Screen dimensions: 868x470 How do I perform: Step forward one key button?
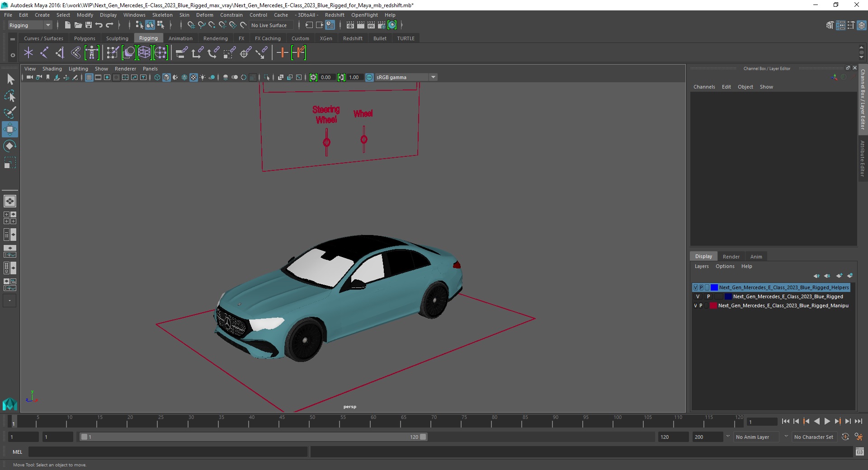point(837,421)
